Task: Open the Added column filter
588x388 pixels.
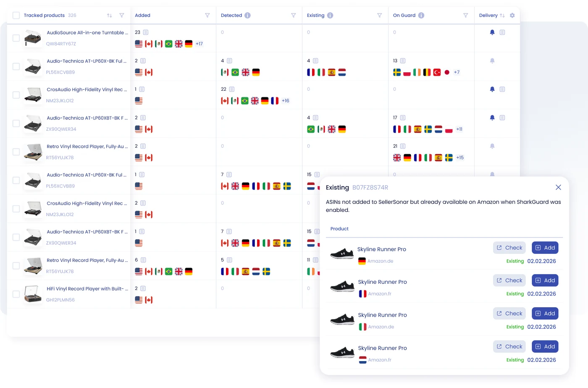Action: (x=207, y=16)
